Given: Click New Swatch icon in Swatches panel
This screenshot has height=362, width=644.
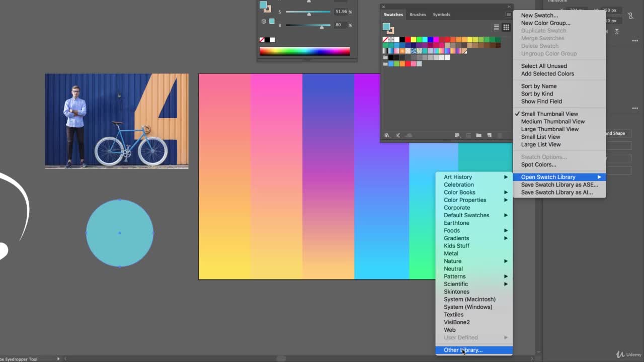Looking at the screenshot, I should tap(489, 135).
